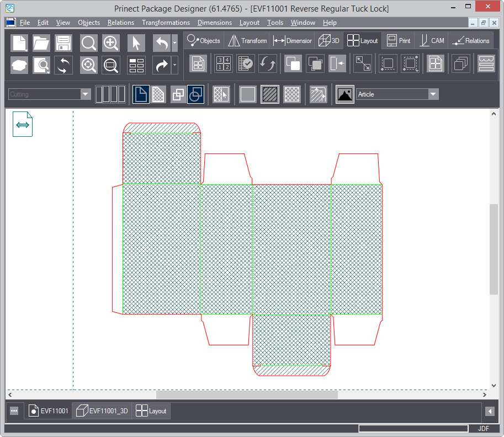Expand the undo history dropdown arrow

click(175, 43)
